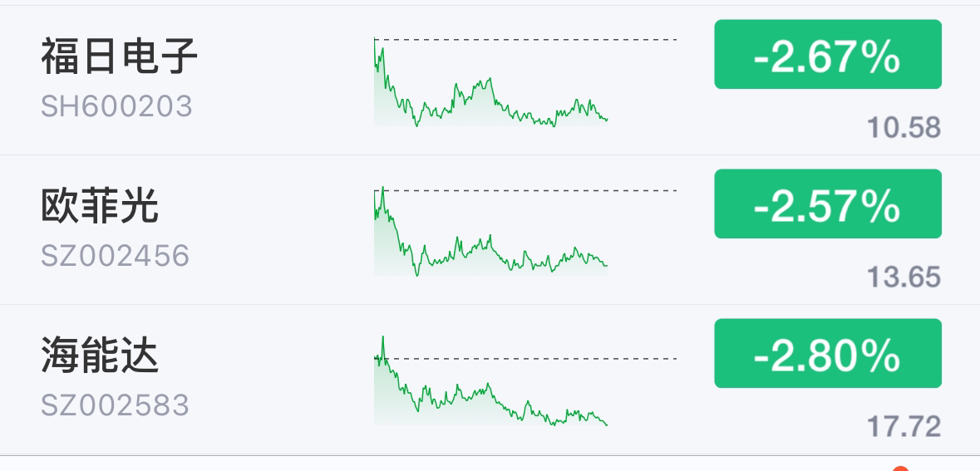Select stock code SH600203
The height and width of the screenshot is (471, 980).
117,106
